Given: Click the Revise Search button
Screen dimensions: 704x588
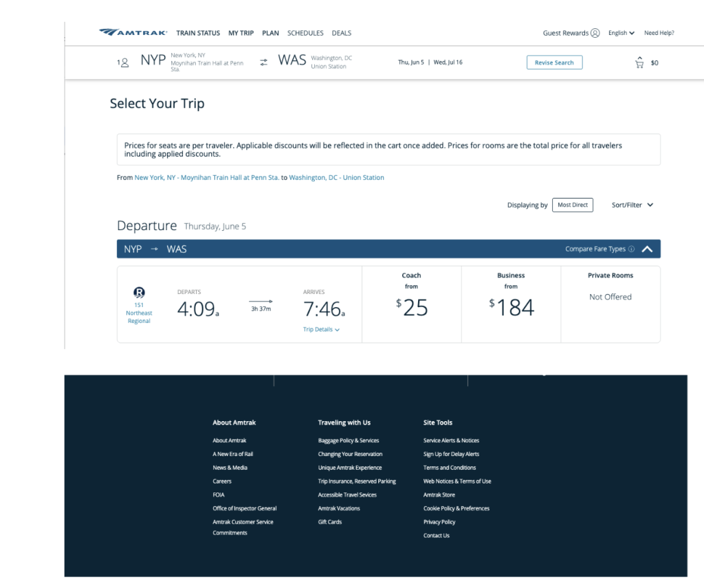Looking at the screenshot, I should point(554,62).
